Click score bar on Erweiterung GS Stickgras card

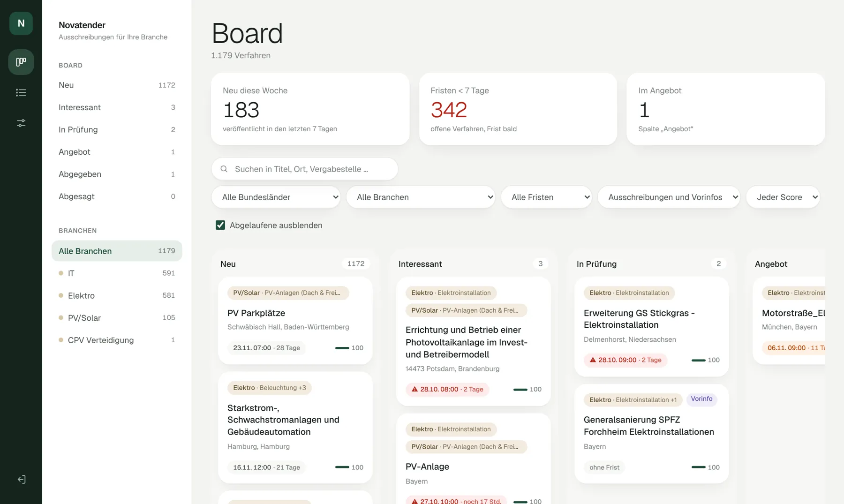coord(699,360)
